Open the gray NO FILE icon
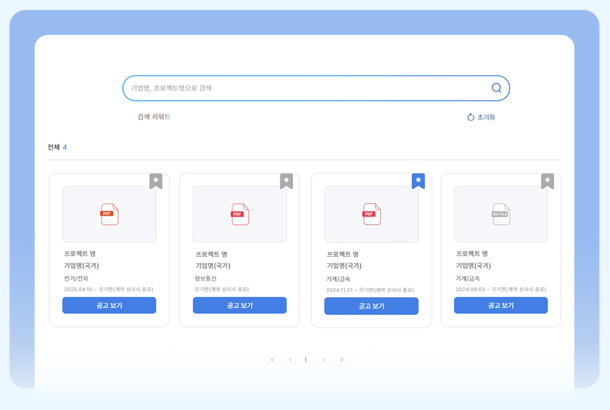This screenshot has height=410, width=610. 500,214
